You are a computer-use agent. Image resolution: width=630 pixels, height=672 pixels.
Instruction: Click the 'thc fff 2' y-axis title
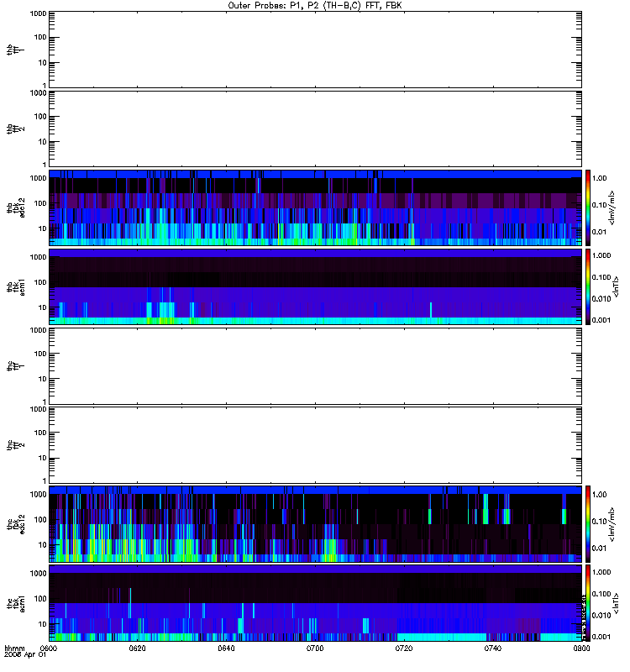click(x=15, y=445)
